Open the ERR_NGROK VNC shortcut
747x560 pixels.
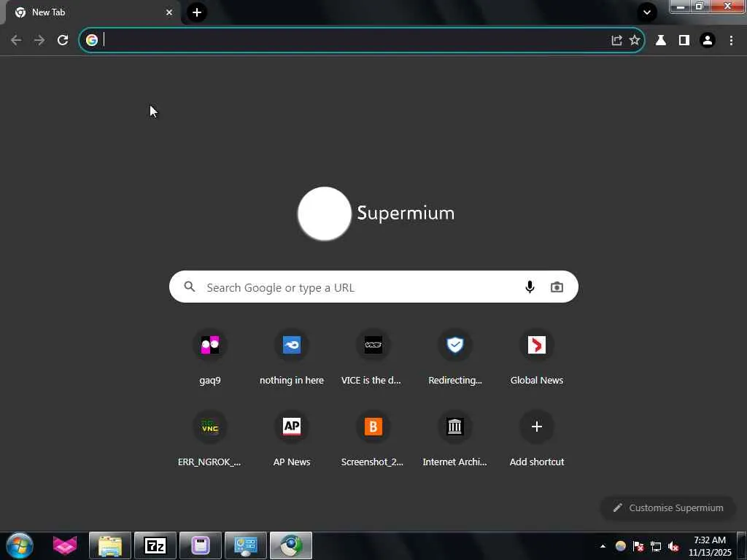[210, 438]
